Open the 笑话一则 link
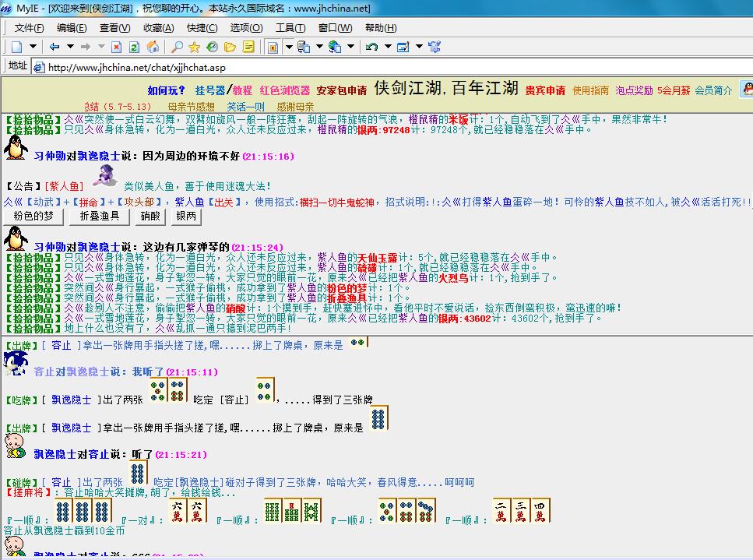Screen dimensions: 753x560 click(x=246, y=107)
